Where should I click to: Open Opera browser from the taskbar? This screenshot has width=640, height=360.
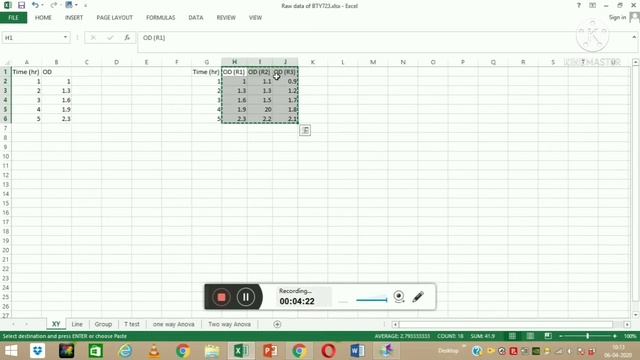pos(328,351)
